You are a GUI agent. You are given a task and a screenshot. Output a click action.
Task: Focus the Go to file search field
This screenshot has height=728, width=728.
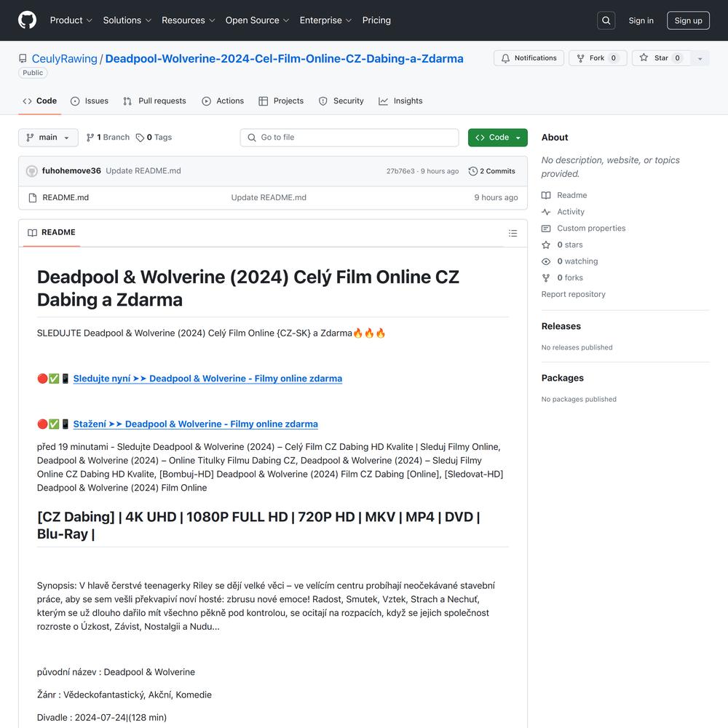click(x=349, y=138)
